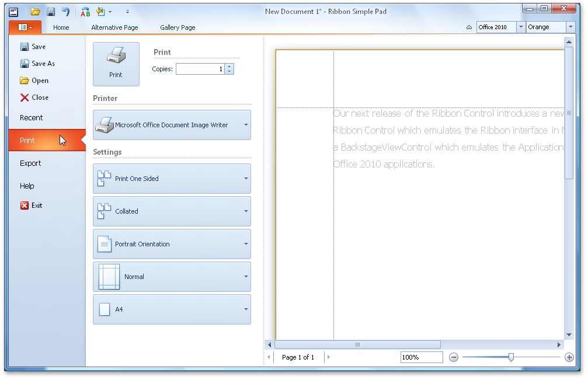Open the Normal margins dropdown

pos(172,277)
